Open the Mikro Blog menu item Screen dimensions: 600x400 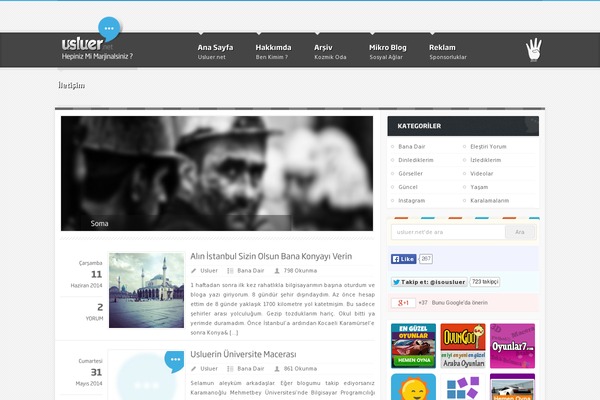[388, 51]
